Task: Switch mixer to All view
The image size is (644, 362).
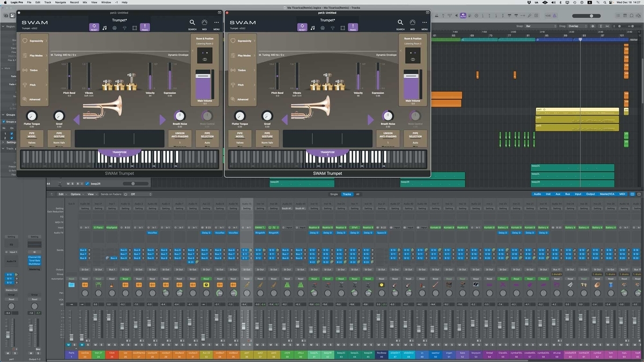Action: coord(358,194)
